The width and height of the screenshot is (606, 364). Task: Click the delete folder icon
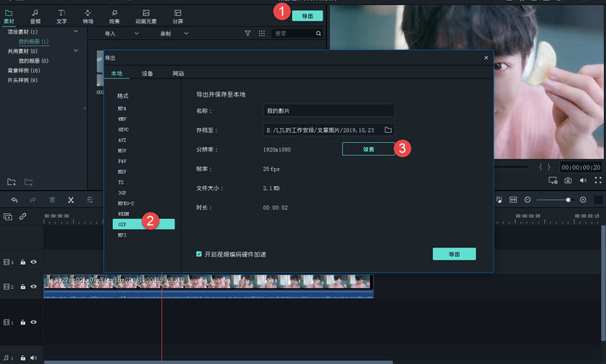pos(29,182)
